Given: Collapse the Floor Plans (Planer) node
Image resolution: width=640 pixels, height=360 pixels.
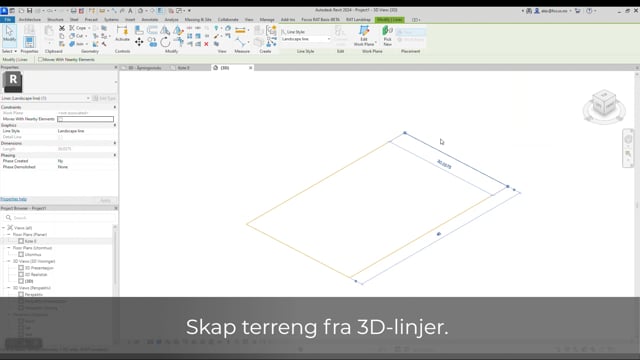Looking at the screenshot, I should pos(9,235).
